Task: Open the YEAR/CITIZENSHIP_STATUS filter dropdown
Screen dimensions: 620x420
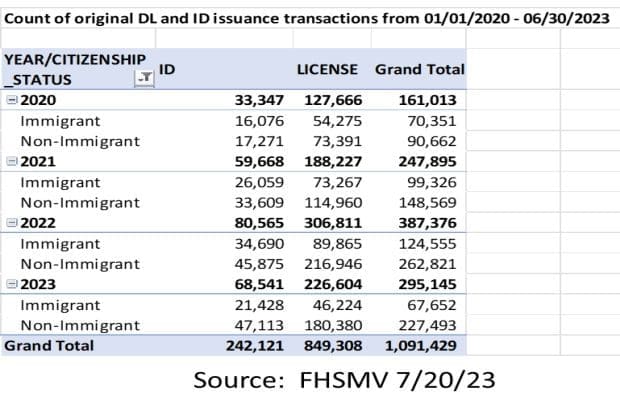Action: pyautogui.click(x=143, y=77)
